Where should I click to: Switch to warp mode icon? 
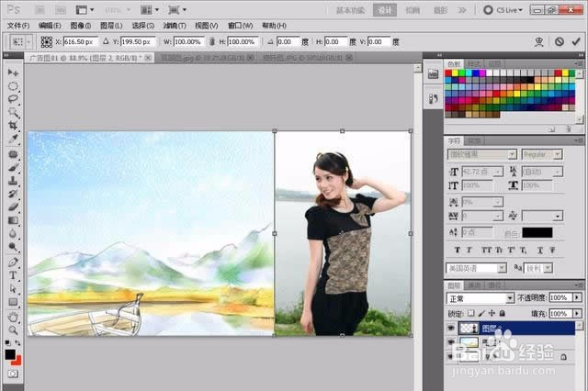pyautogui.click(x=539, y=41)
